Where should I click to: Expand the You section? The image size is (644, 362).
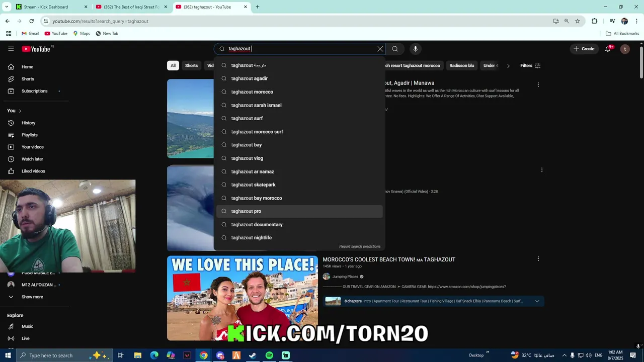14,111
